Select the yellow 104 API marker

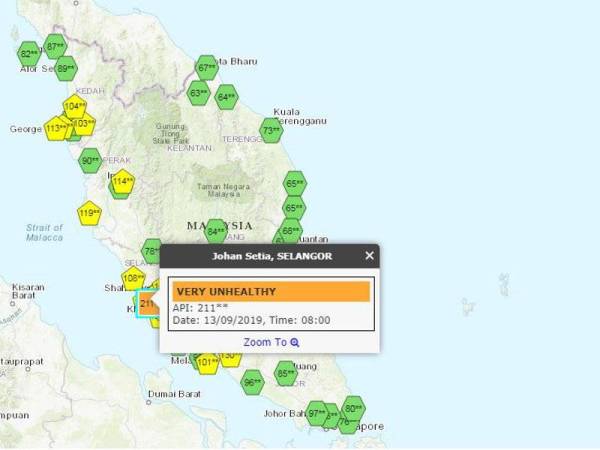coord(74,106)
